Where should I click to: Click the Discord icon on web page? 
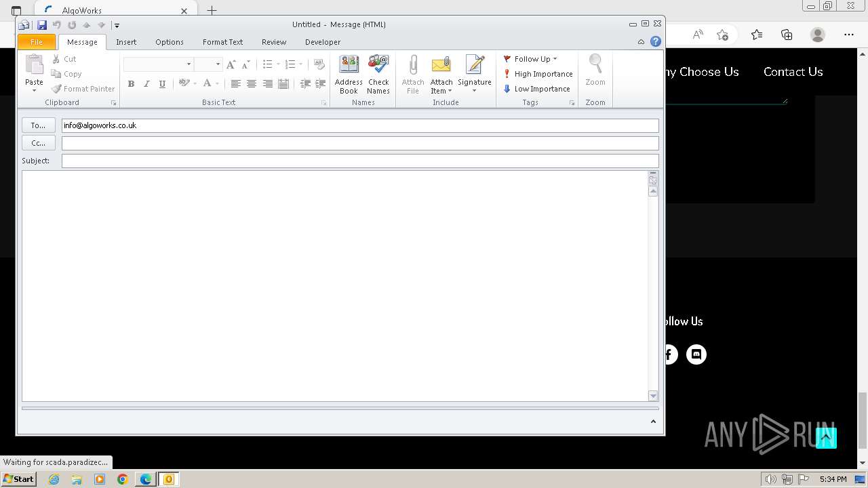pos(696,354)
